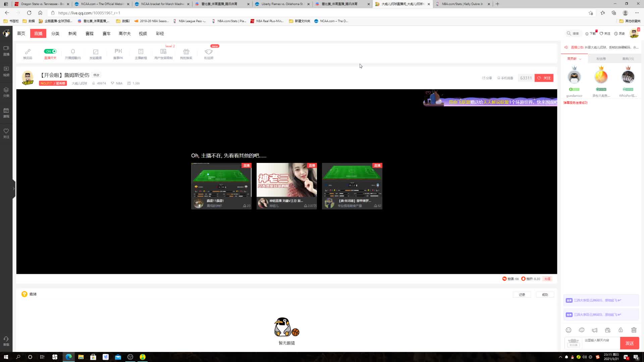Open the emoji smiley picker in chat

coord(569,330)
